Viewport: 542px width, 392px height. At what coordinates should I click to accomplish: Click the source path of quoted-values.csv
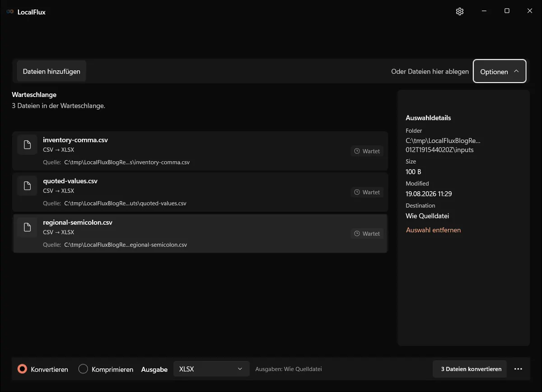click(125, 203)
